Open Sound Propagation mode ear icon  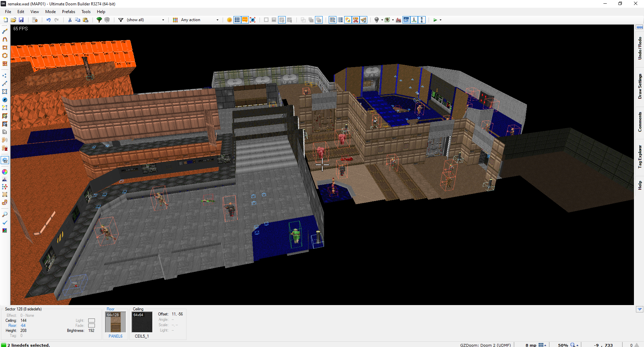[x=5, y=140]
